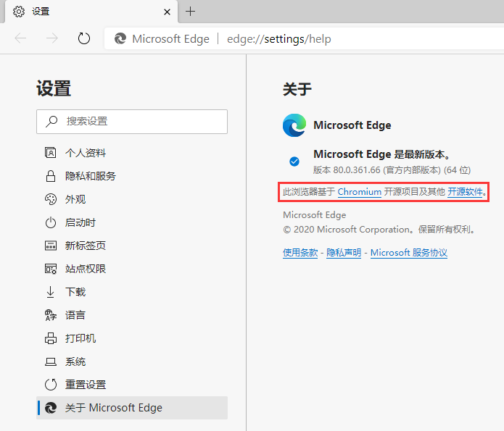Click the settings gear icon on tab
The image size is (504, 431).
(x=19, y=12)
